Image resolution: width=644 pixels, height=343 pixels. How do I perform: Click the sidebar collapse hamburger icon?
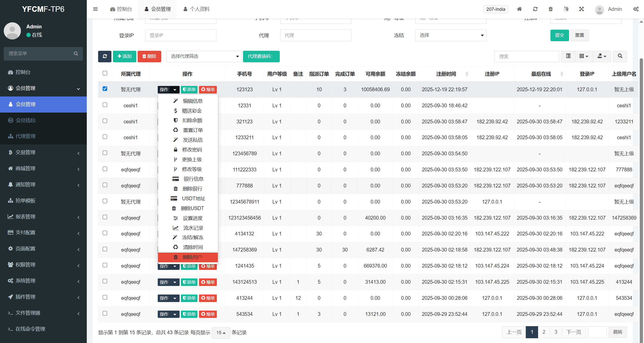pyautogui.click(x=95, y=9)
